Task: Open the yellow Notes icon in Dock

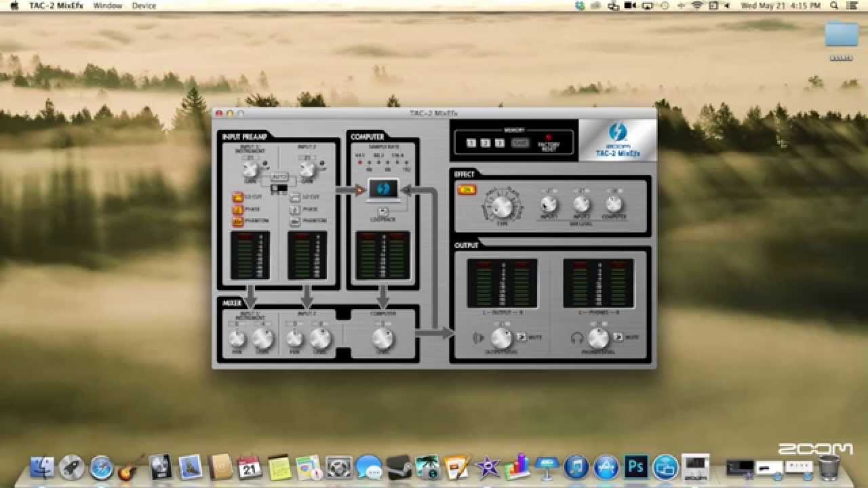Action: tap(279, 467)
